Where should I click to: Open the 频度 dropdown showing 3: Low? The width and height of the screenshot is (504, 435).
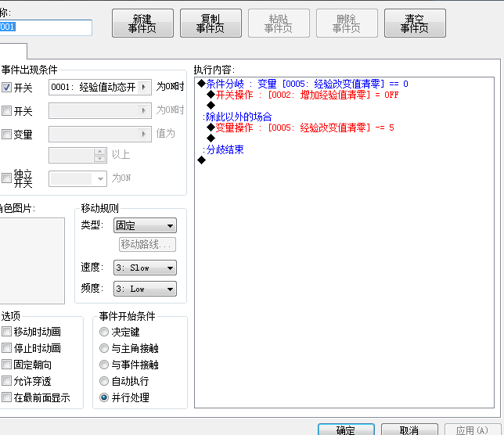[145, 289]
